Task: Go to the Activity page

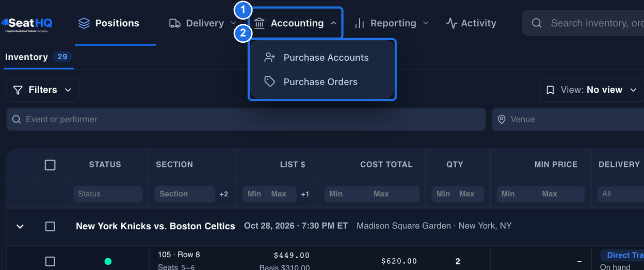Action: click(471, 23)
